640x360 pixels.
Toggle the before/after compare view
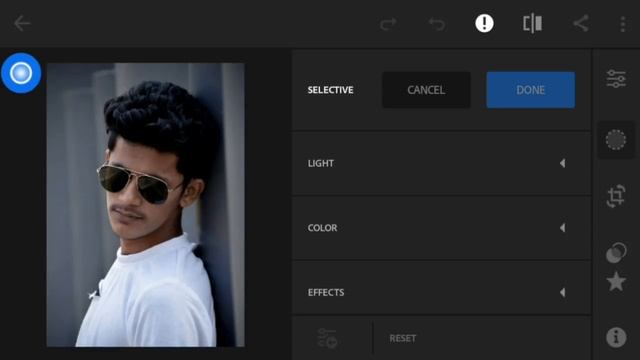533,23
